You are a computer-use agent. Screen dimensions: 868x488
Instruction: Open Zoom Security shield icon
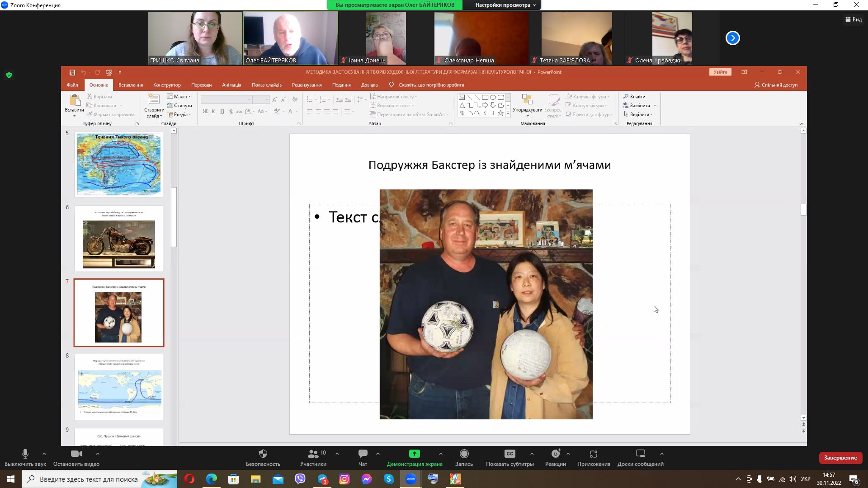(x=263, y=454)
